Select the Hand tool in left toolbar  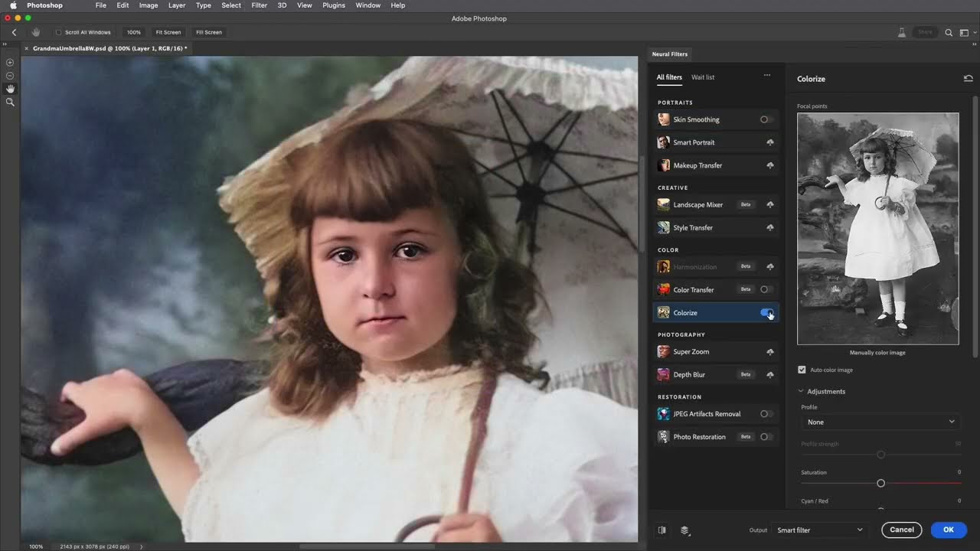click(x=10, y=89)
